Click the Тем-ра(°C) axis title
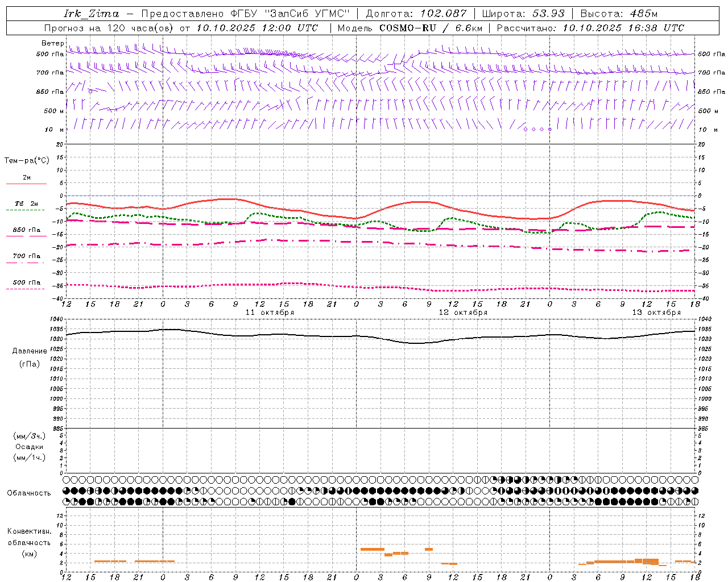 click(x=27, y=161)
